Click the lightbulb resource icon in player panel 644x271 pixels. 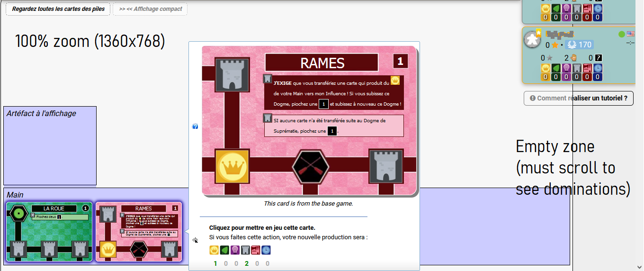(x=566, y=68)
